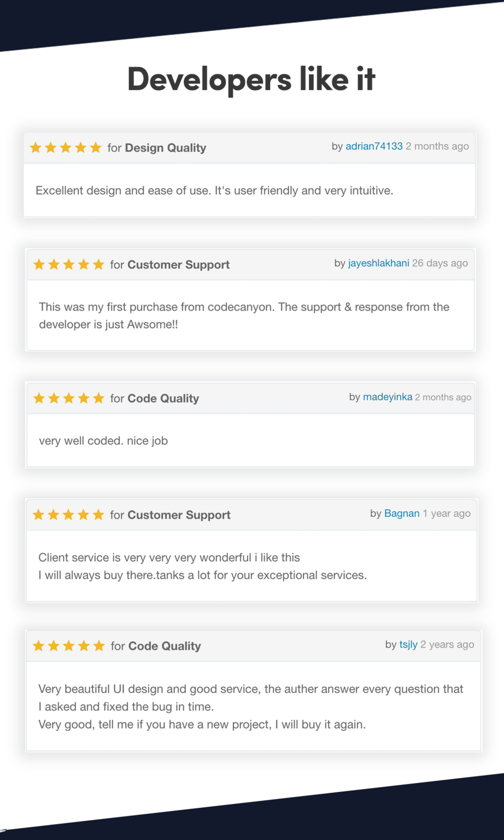
Task: Click the '1 year ago' timestamp
Action: pos(446,513)
